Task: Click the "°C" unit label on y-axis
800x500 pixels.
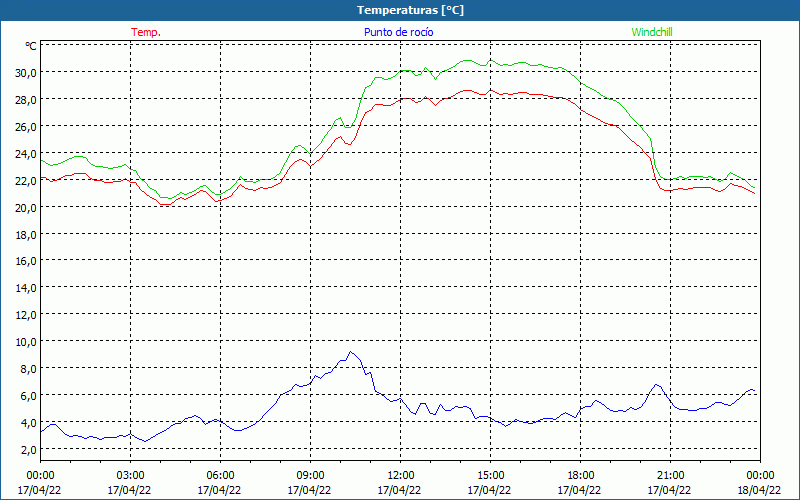Action: coord(31,46)
